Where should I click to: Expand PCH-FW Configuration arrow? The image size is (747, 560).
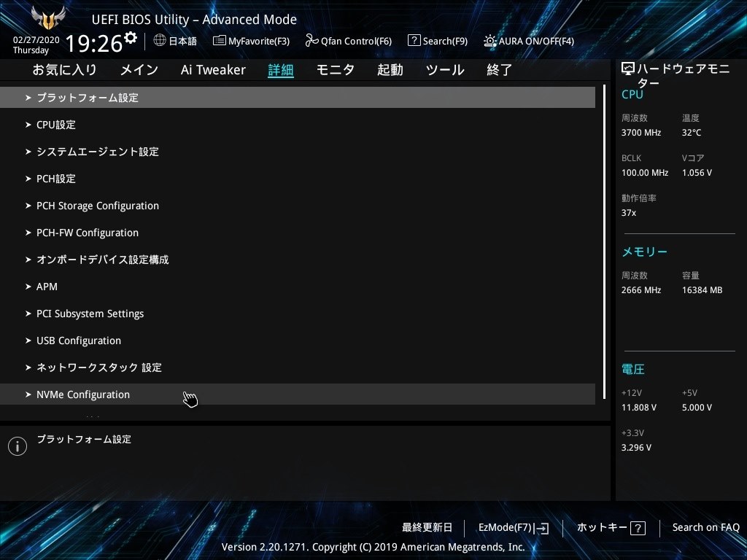pos(28,233)
